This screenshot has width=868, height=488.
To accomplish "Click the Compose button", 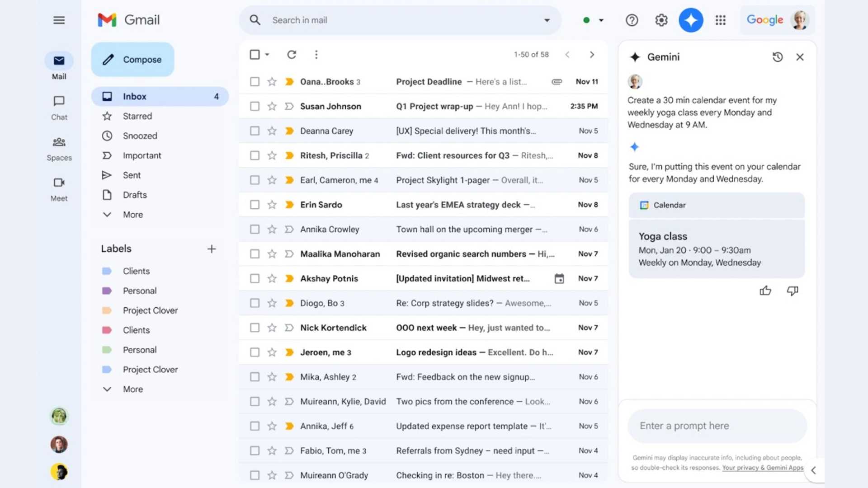I will pos(132,59).
